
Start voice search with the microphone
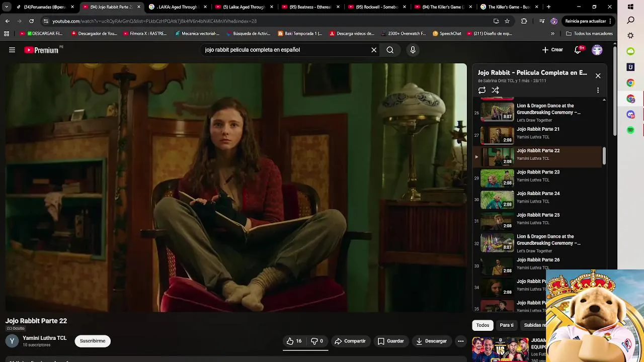413,50
